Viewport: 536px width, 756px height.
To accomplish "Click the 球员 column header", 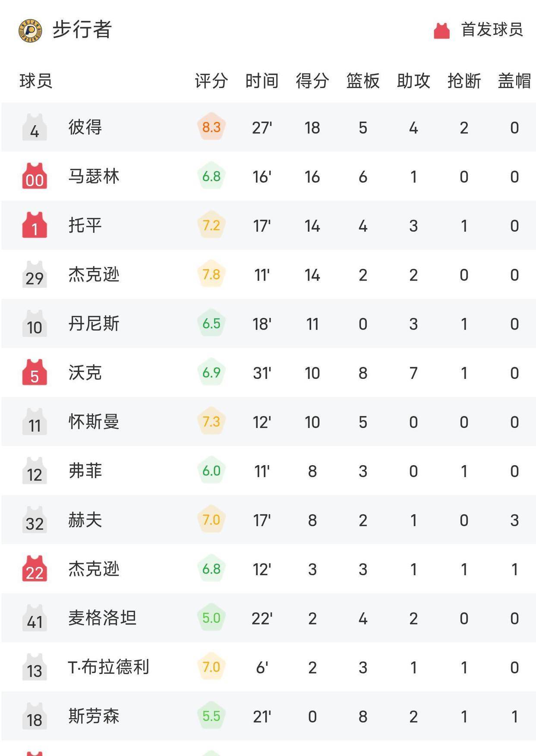I will (x=34, y=81).
